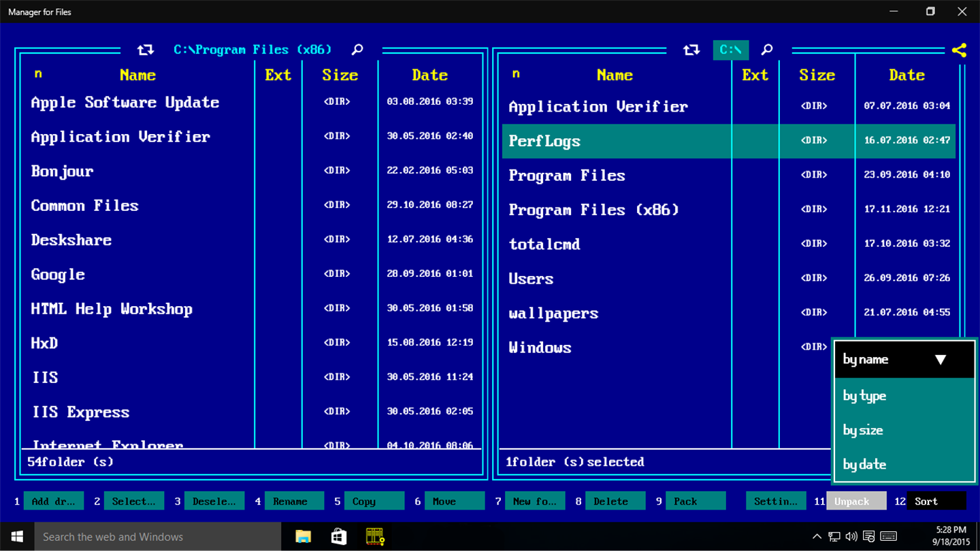The width and height of the screenshot is (980, 551).
Task: Select the Bonjour folder
Action: click(252, 171)
